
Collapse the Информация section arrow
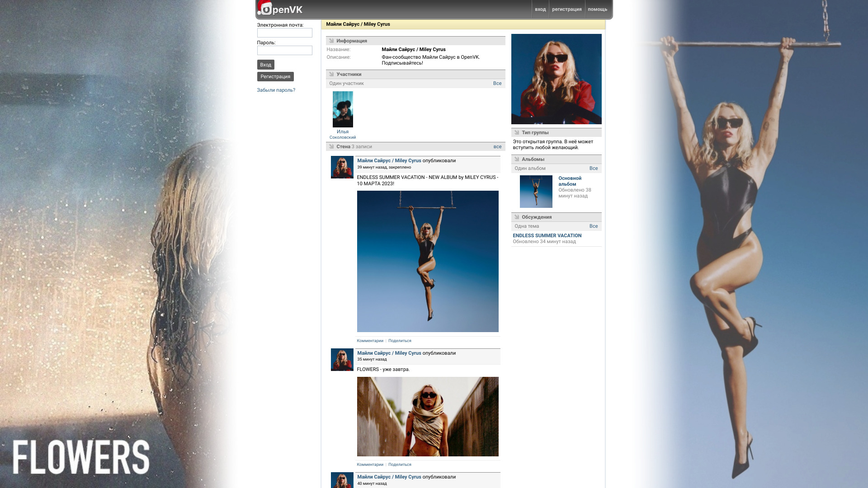click(331, 41)
